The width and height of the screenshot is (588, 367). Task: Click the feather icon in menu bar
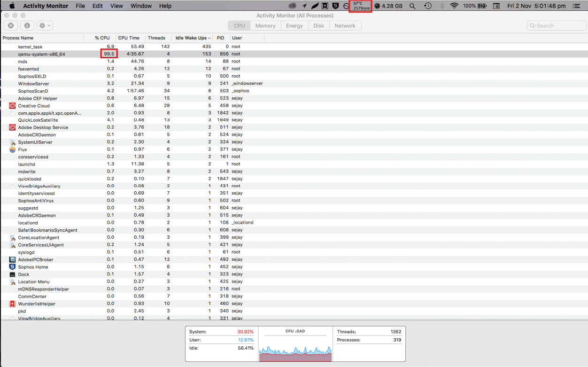[x=315, y=6]
